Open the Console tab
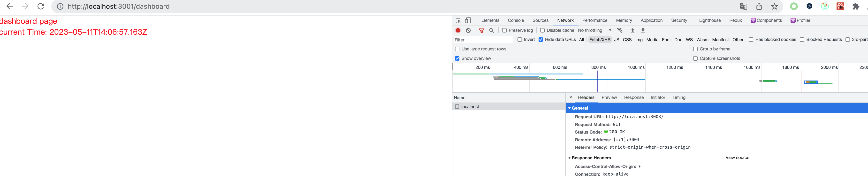This screenshot has width=868, height=176. [516, 20]
